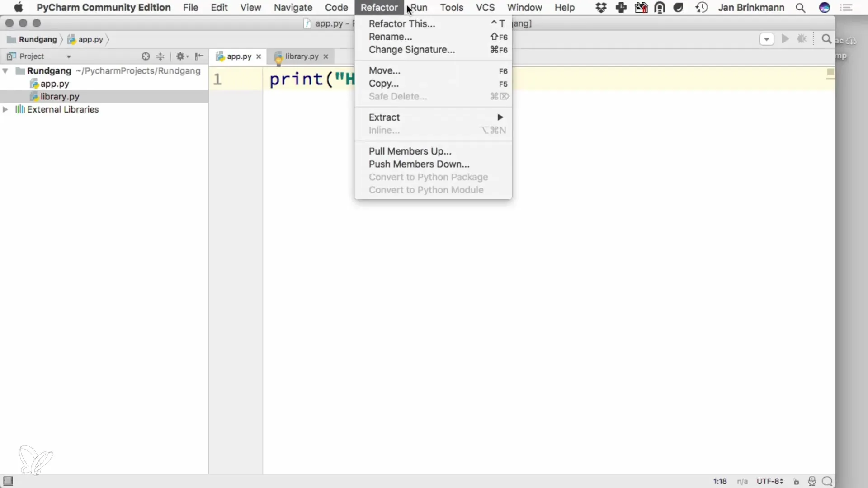Change the UTF-8 file encoding selector
868x488 pixels.
770,482
